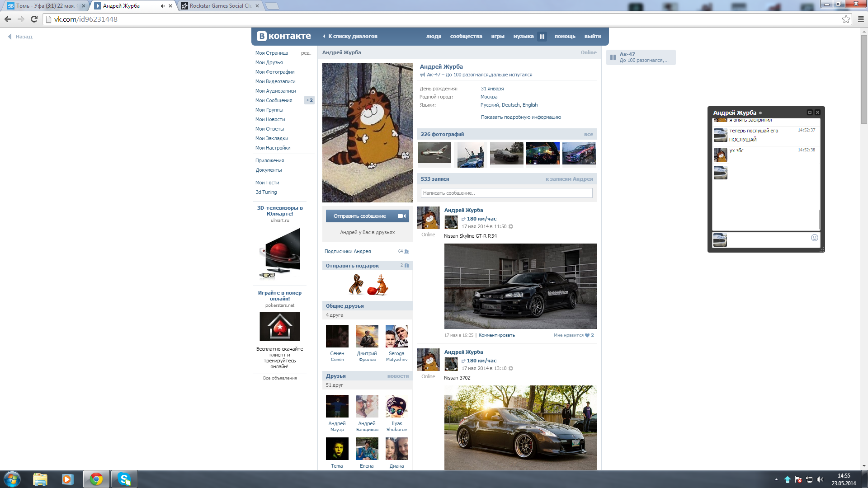
Task: Pause the Ак-47 track in side player
Action: (613, 57)
